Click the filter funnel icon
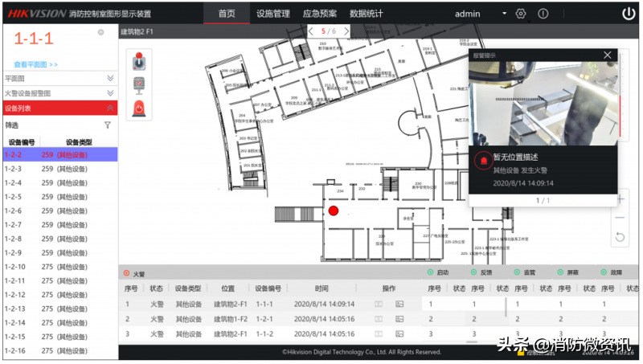This screenshot has width=643, height=364. tap(108, 125)
